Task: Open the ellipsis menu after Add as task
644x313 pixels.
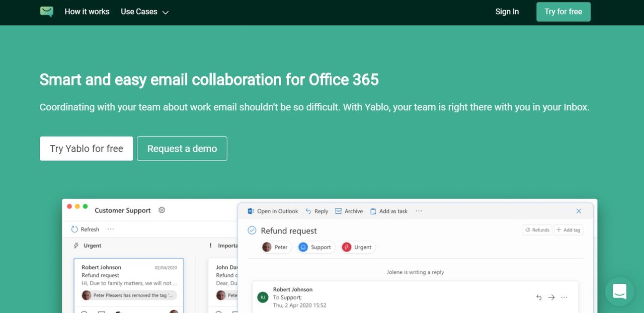Action: (419, 211)
